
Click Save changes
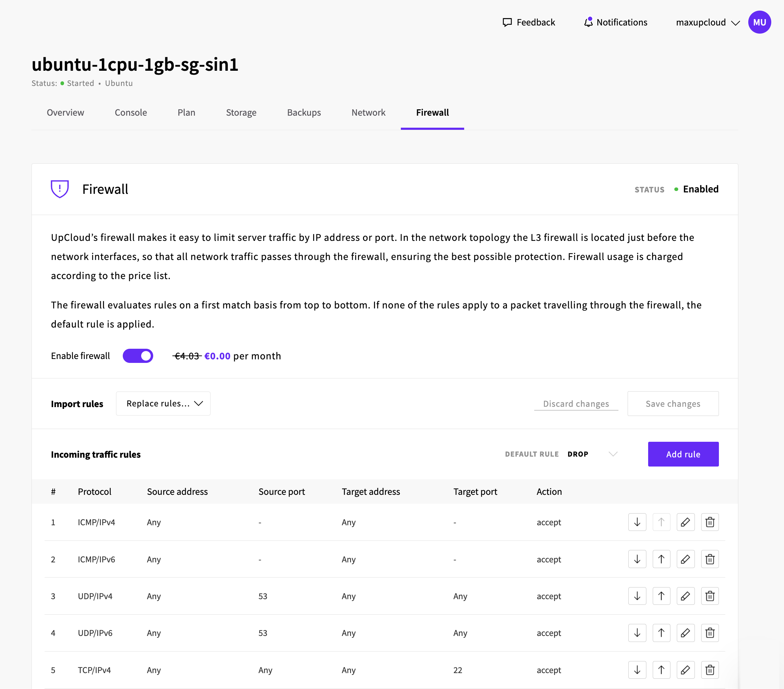673,403
